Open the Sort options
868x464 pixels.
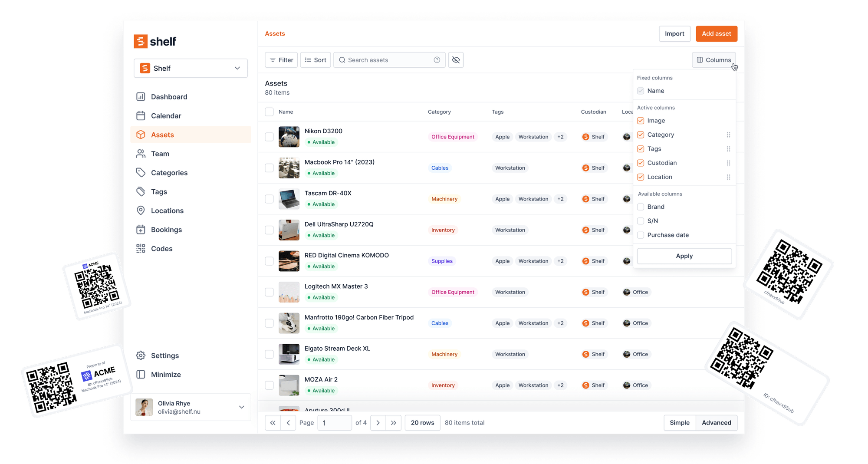316,60
